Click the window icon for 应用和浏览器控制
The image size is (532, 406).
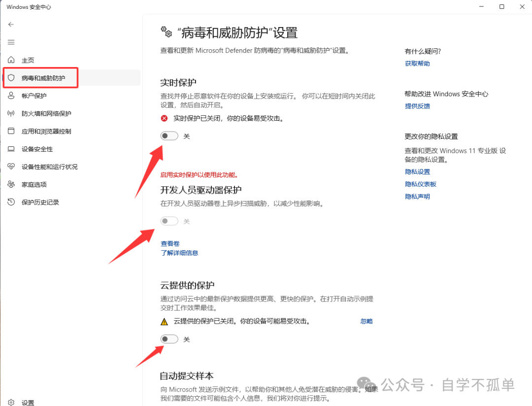(11, 131)
